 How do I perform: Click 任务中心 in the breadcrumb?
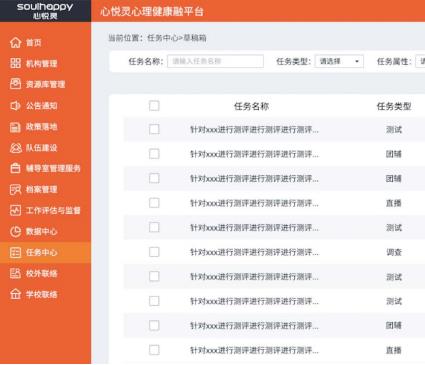pyautogui.click(x=163, y=38)
